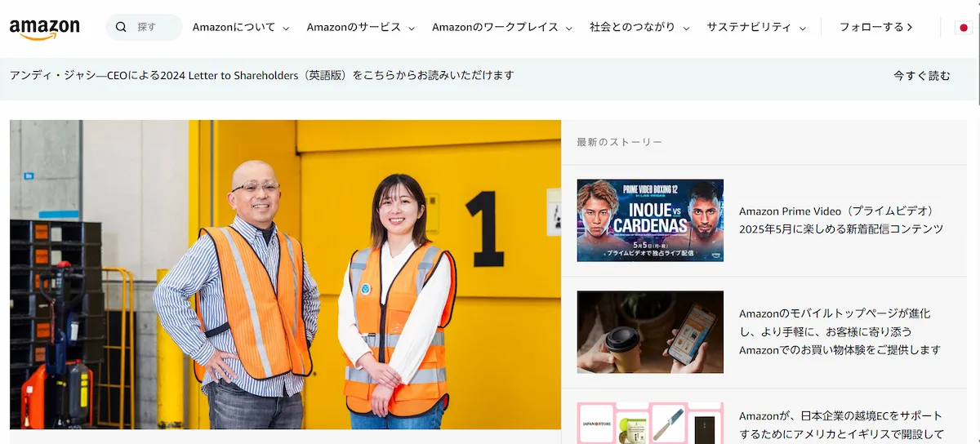Open the Japan Store products thumbnail

(650, 423)
